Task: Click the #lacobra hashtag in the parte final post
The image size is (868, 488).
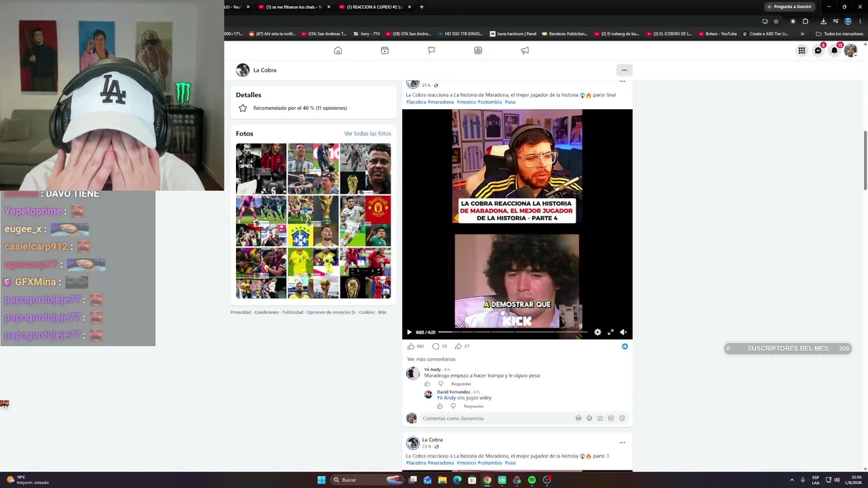Action: pyautogui.click(x=416, y=102)
